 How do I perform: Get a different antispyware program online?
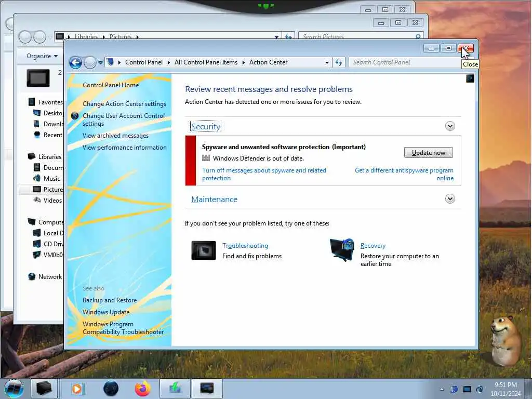(404, 175)
